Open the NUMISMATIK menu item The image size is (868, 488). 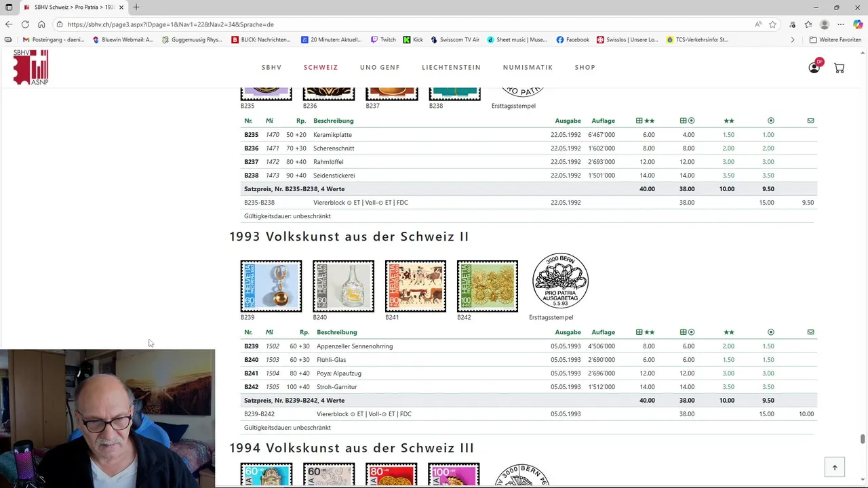tap(528, 67)
